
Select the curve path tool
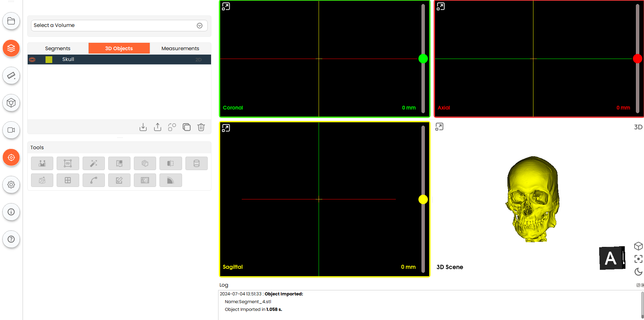93,181
